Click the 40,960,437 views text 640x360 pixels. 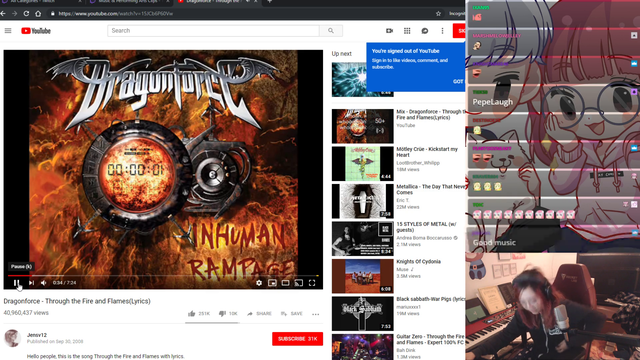[26, 313]
